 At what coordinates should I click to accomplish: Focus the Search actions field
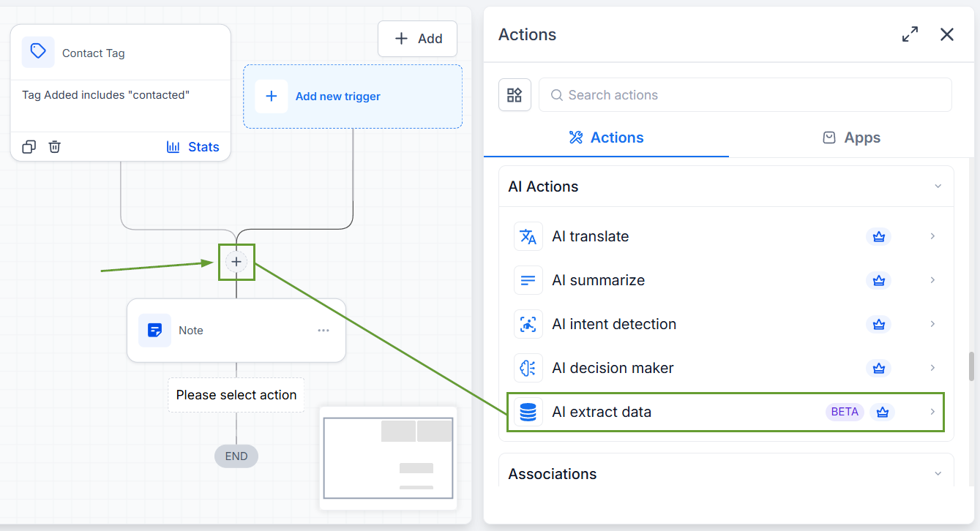745,95
